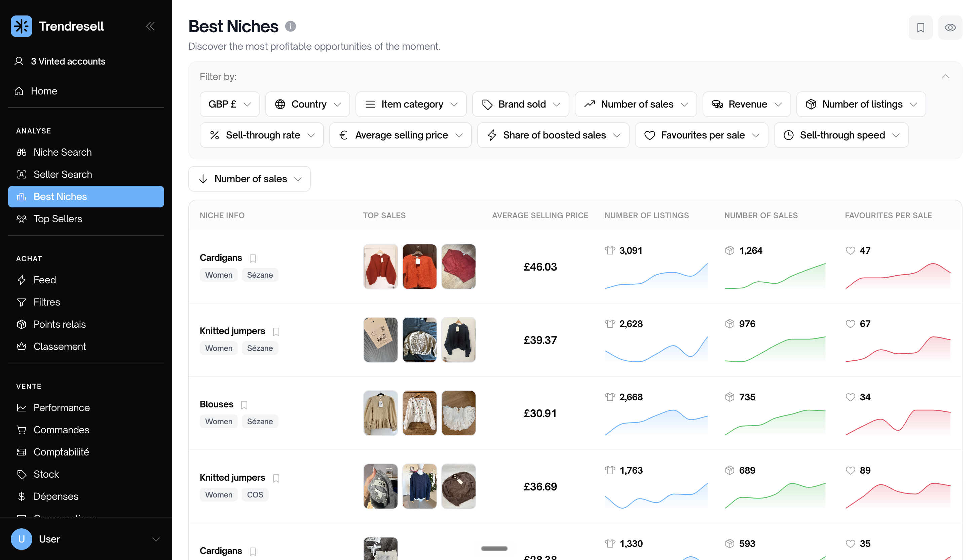Collapse the sidebar with double-chevron icon
This screenshot has height=560, width=978.
click(150, 26)
